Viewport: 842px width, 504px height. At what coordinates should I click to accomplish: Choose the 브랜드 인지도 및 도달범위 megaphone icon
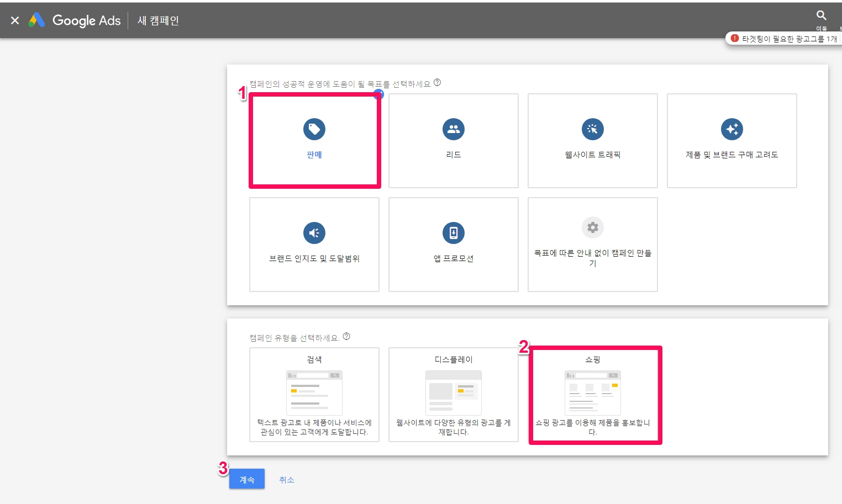pyautogui.click(x=314, y=233)
